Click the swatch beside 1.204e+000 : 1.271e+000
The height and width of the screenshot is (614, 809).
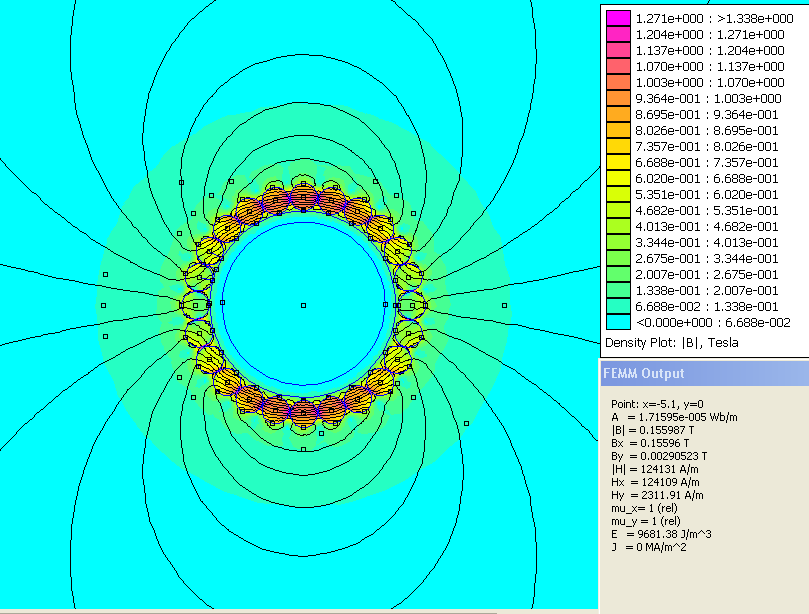618,34
